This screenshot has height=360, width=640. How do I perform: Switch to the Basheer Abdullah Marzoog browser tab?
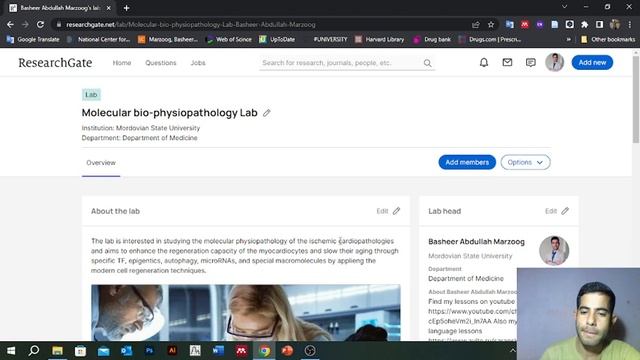pos(60,8)
